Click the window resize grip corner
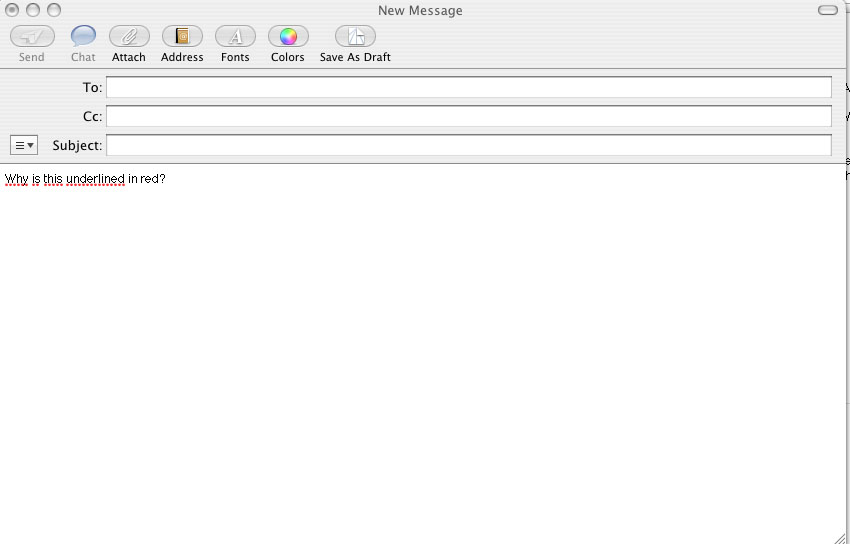The image size is (850, 544). pos(839,537)
